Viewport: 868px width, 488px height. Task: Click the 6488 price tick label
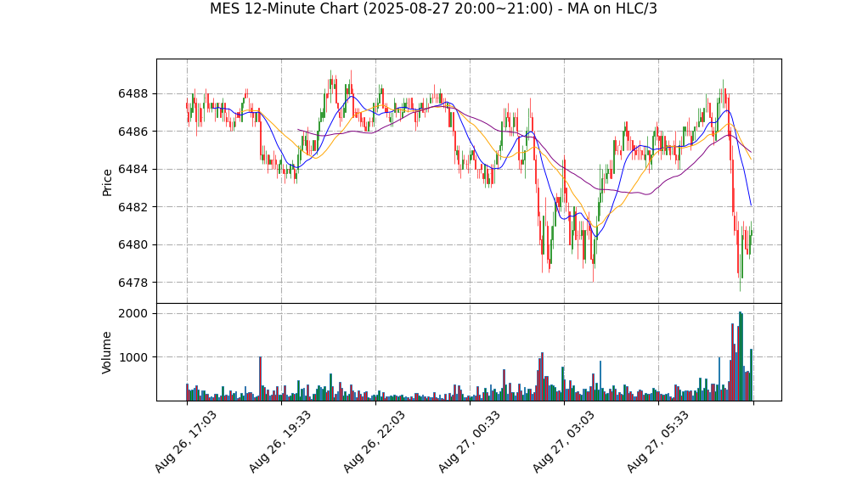pyautogui.click(x=132, y=93)
